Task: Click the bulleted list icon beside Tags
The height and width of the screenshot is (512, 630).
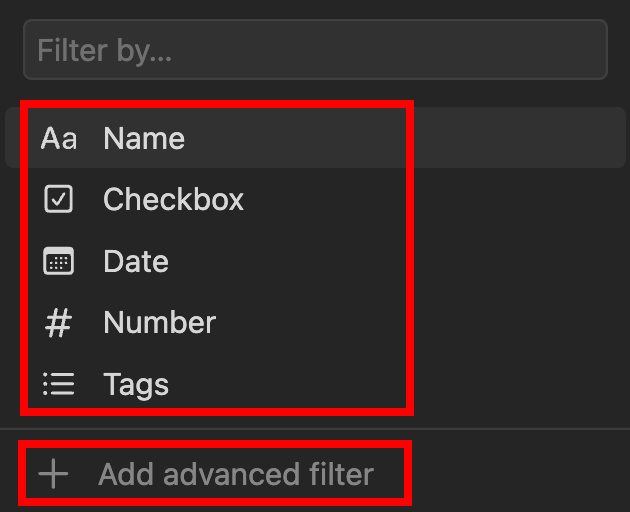Action: [58, 385]
